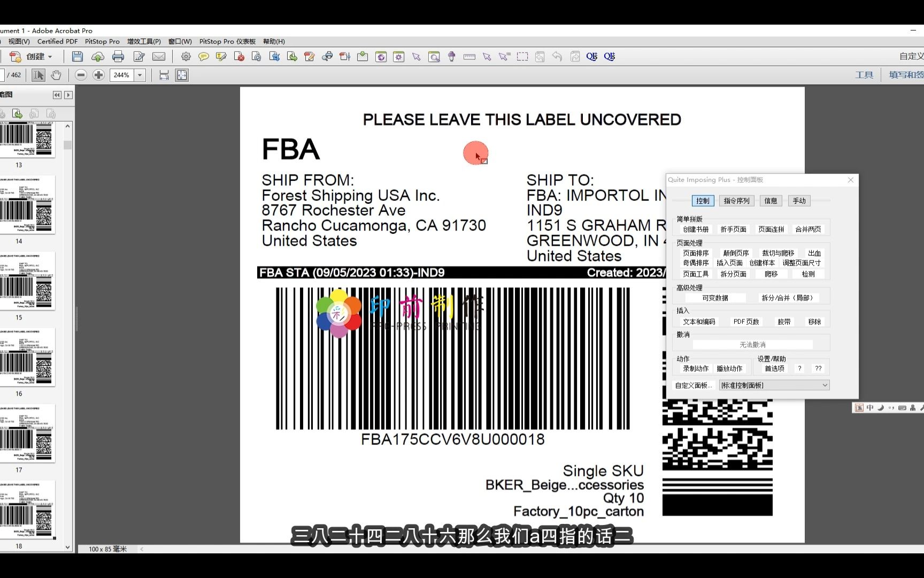Click the highlight text markup icon
This screenshot has width=924, height=578.
coord(221,57)
